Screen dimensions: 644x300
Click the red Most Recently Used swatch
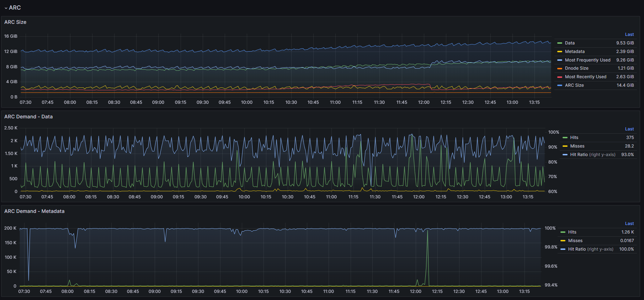coord(560,77)
